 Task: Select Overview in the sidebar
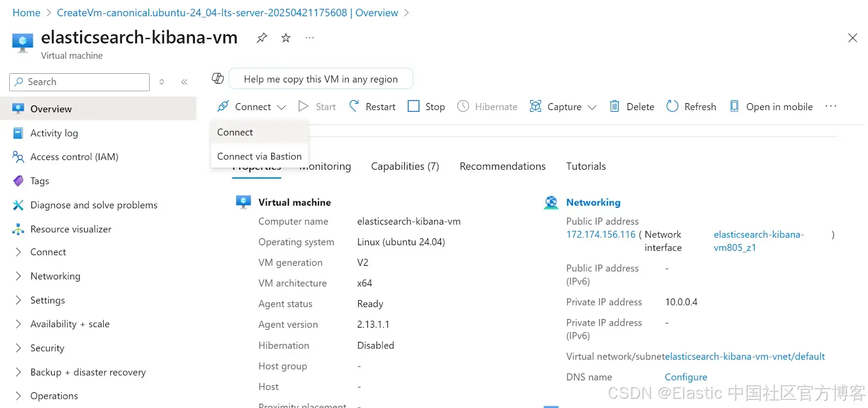pos(98,109)
